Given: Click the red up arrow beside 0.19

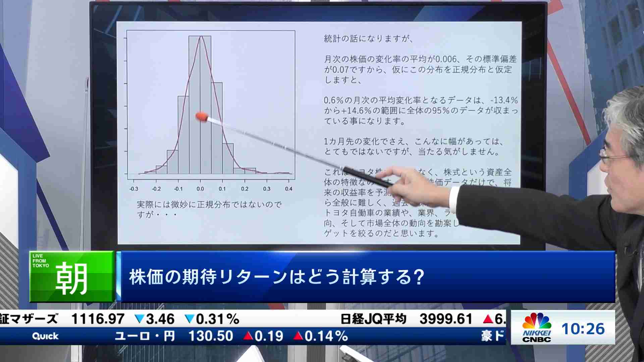Looking at the screenshot, I should point(248,336).
